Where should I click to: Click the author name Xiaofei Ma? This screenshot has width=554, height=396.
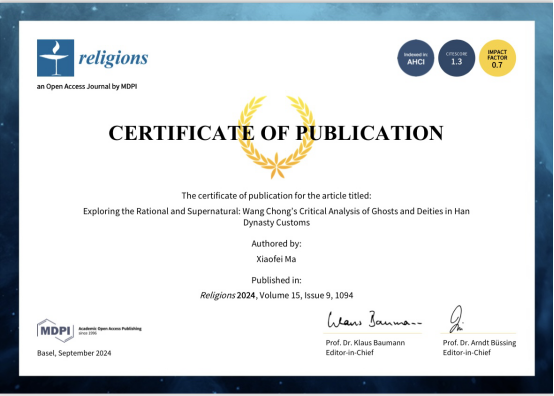coord(276,259)
